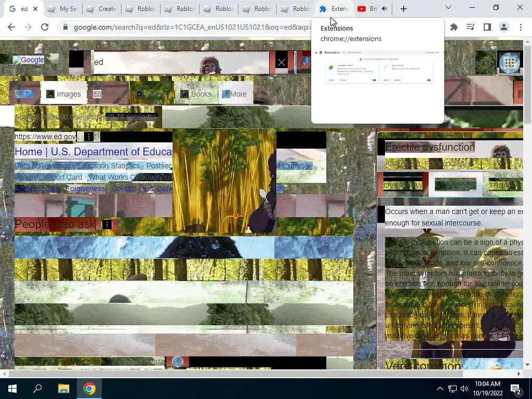Screen dimensions: 532x399
Task: Open the Data & Research sitelink
Action: coord(42,166)
